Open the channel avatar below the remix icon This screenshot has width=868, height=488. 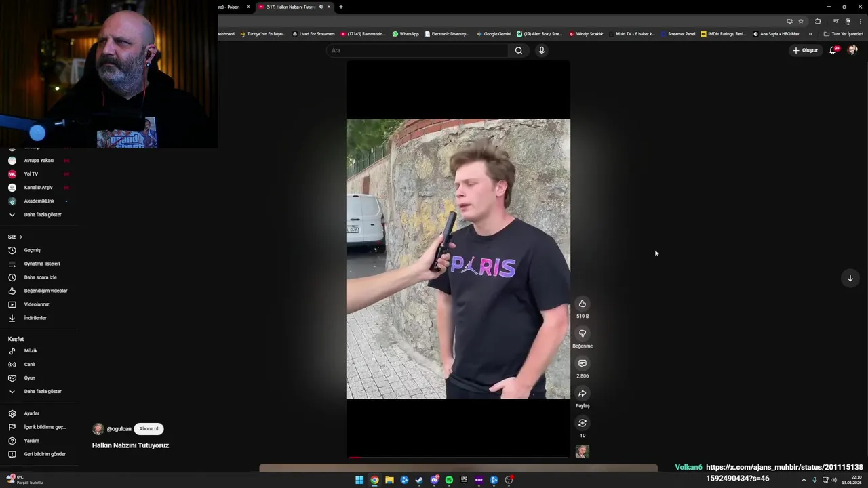tap(582, 451)
